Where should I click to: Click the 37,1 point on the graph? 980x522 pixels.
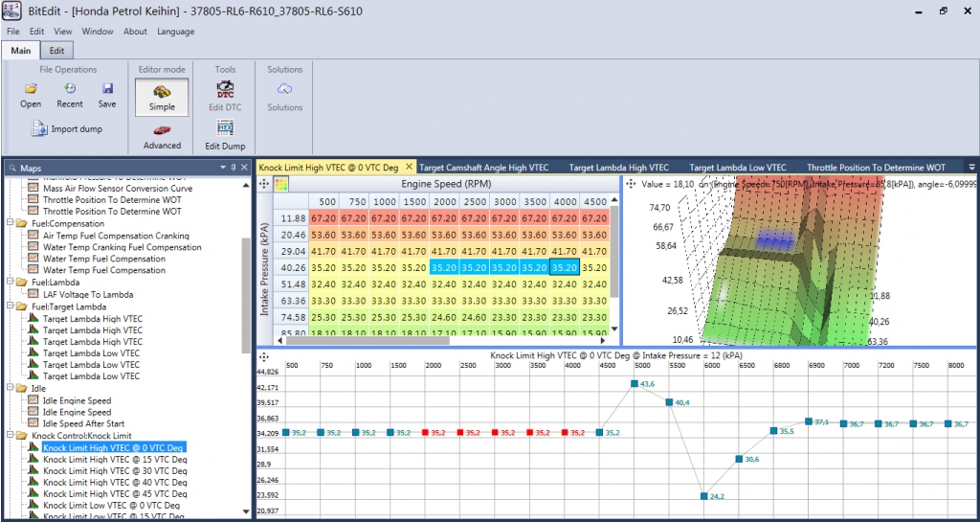coord(809,421)
